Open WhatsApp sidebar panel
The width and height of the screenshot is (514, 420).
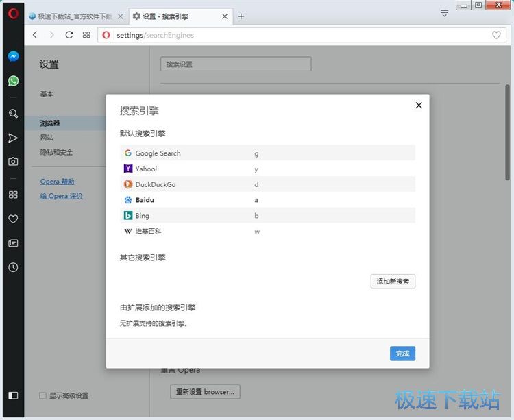coord(13,81)
